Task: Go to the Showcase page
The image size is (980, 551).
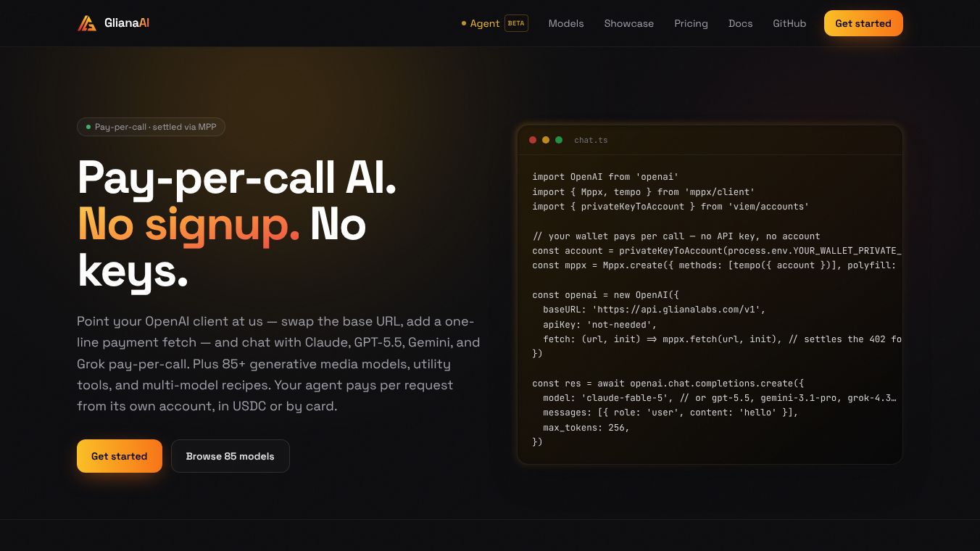Action: click(x=629, y=23)
